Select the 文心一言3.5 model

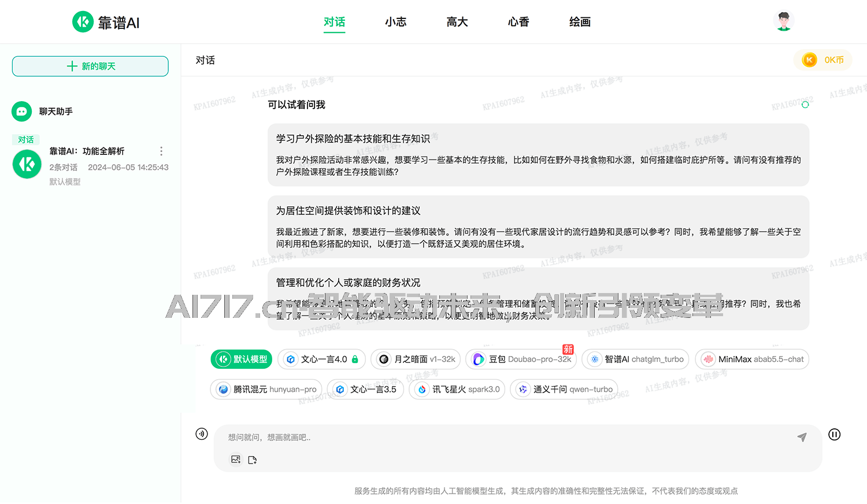[365, 389]
